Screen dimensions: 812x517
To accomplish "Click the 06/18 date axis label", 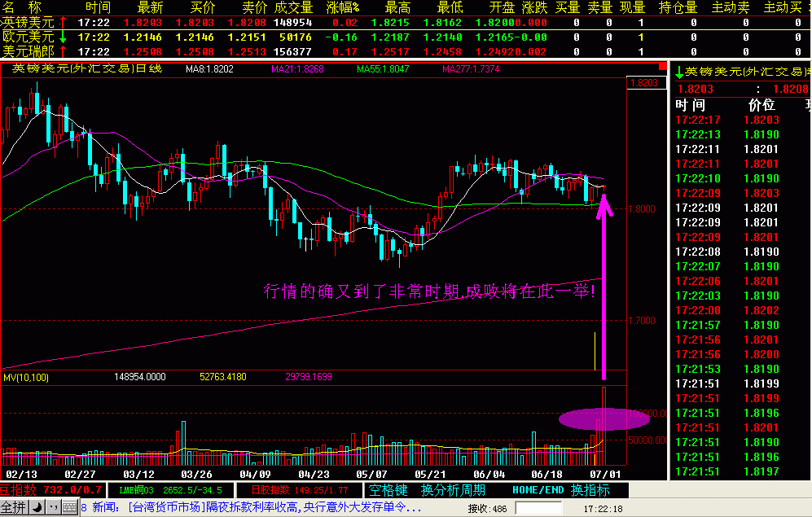I will click(x=546, y=475).
